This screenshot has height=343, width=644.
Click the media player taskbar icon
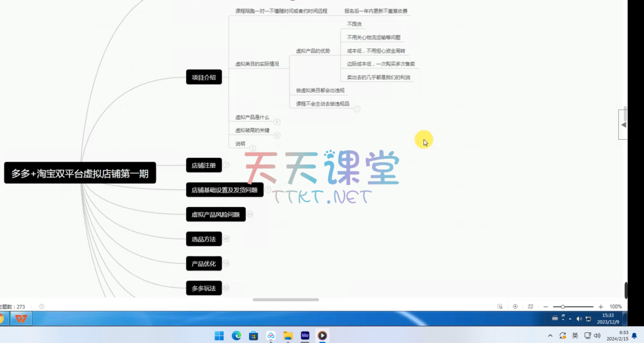click(x=322, y=335)
